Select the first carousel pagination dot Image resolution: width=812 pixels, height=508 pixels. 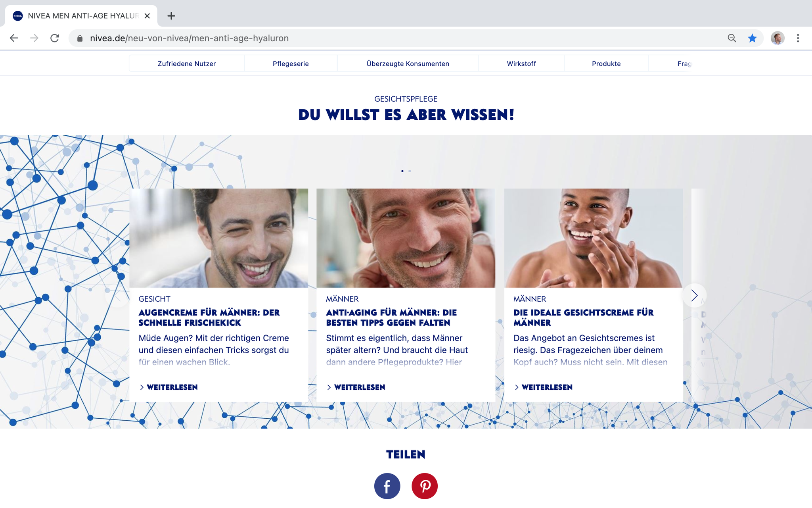[x=402, y=171]
